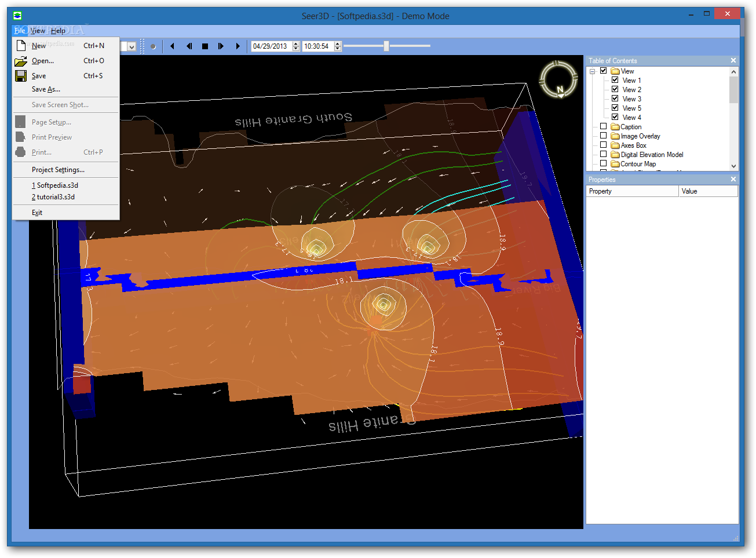
Task: Open the View menu
Action: point(38,31)
